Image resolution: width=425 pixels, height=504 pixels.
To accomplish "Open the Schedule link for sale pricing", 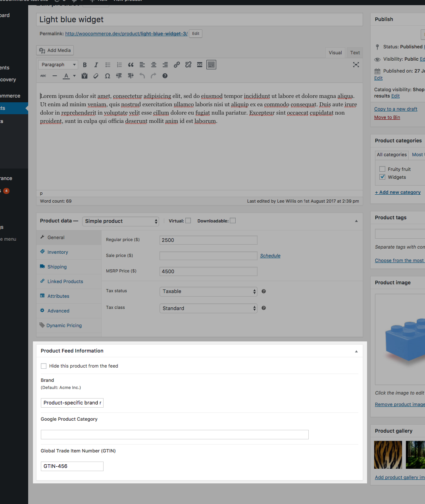I will [270, 255].
